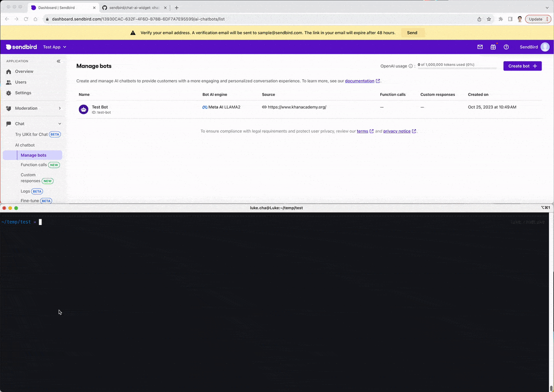Click the Name column header
554x392 pixels.
click(84, 95)
